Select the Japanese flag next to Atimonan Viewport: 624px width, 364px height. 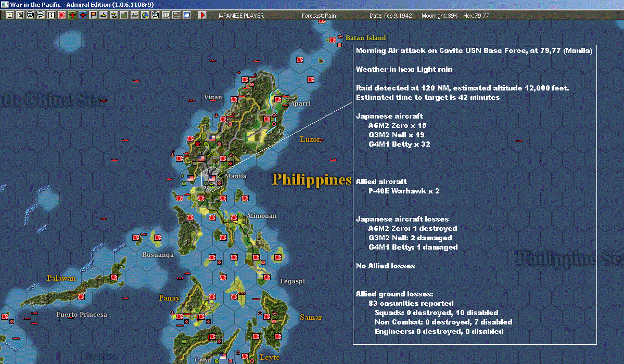point(234,217)
